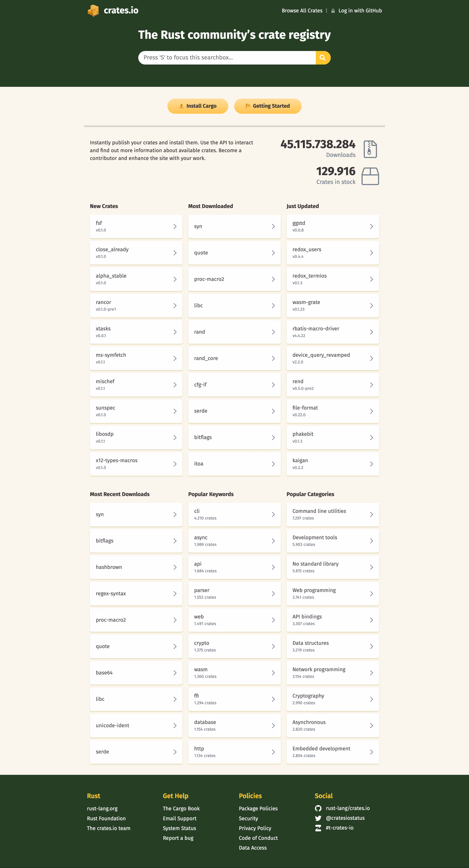Click the Zulip icon next to #t-crates-io
469x868 pixels.
click(x=318, y=828)
